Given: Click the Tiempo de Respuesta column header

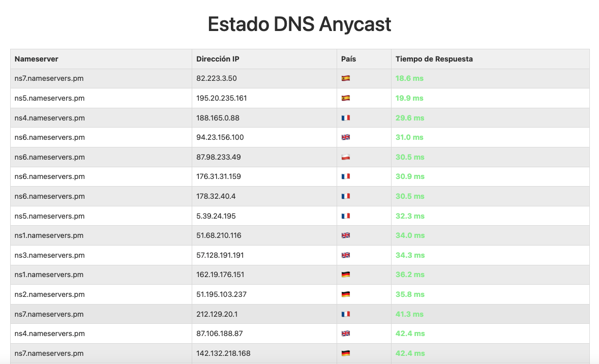Looking at the screenshot, I should 434,59.
